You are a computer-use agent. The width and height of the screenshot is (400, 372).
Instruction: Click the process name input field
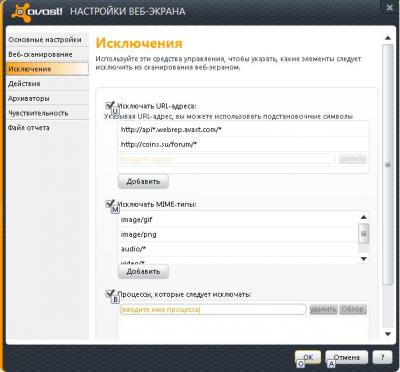click(212, 310)
